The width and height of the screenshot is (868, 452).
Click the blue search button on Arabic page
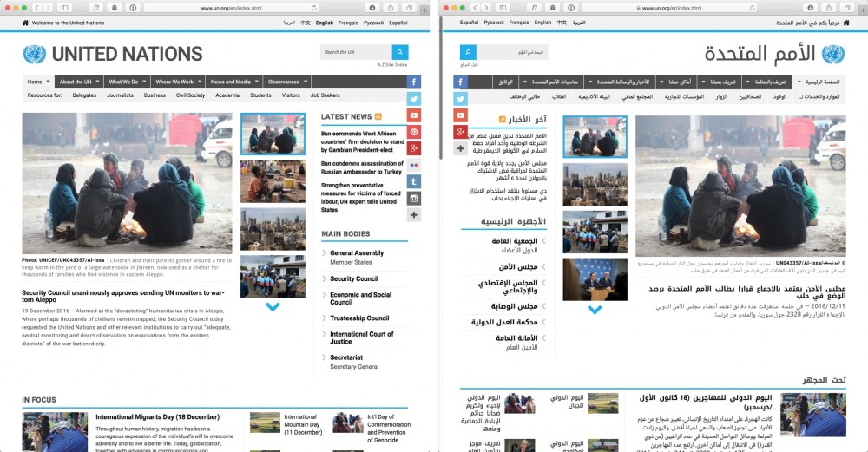[x=468, y=52]
